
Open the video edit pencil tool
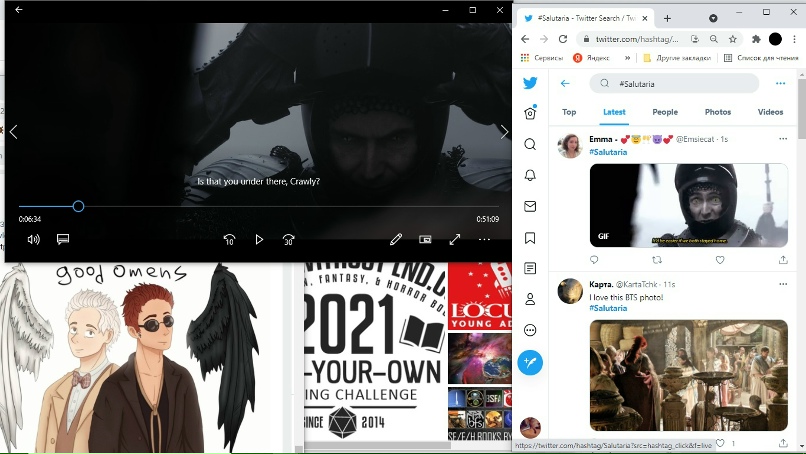click(396, 240)
